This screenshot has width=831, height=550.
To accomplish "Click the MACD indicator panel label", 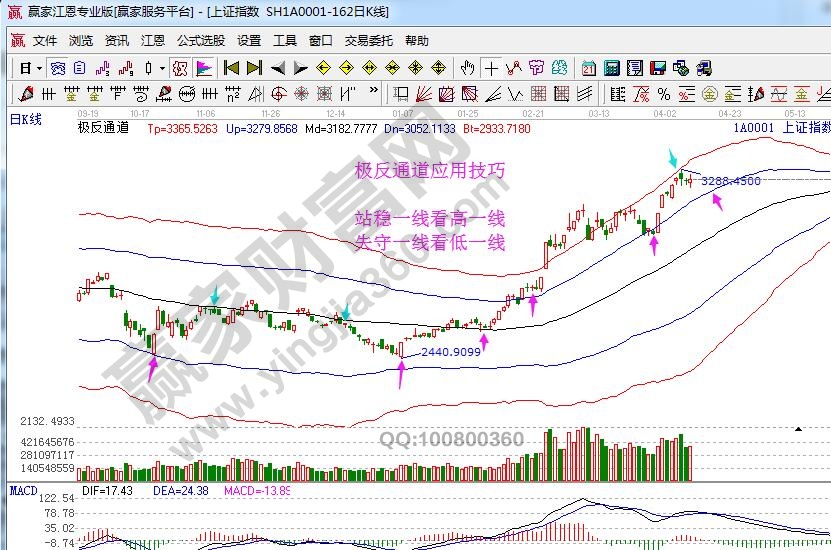I will coord(22,491).
